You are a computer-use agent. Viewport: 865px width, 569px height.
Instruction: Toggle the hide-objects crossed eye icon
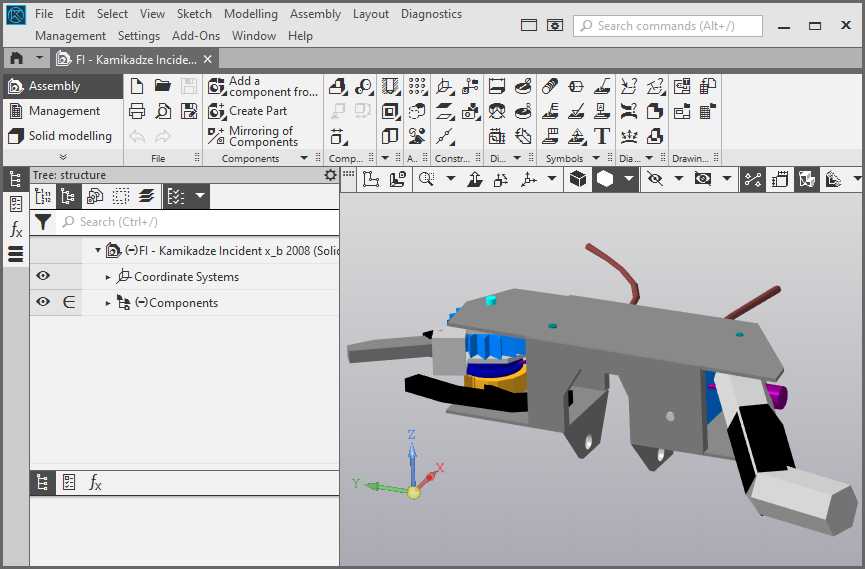655,179
